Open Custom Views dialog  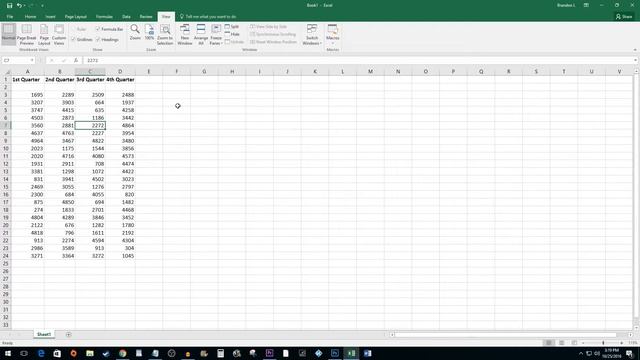[59, 34]
